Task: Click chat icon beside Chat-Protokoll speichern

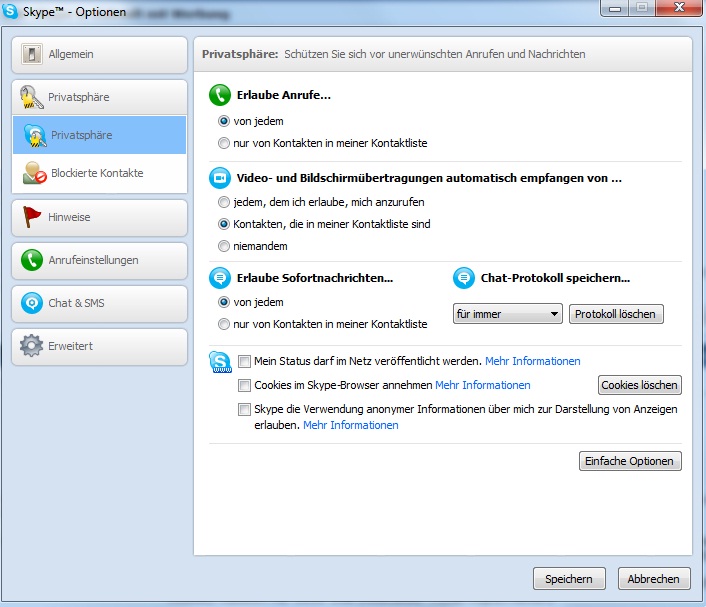Action: point(464,278)
